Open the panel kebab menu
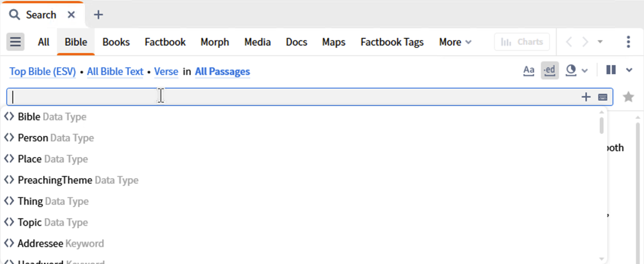Image resolution: width=644 pixels, height=264 pixels. 628,42
